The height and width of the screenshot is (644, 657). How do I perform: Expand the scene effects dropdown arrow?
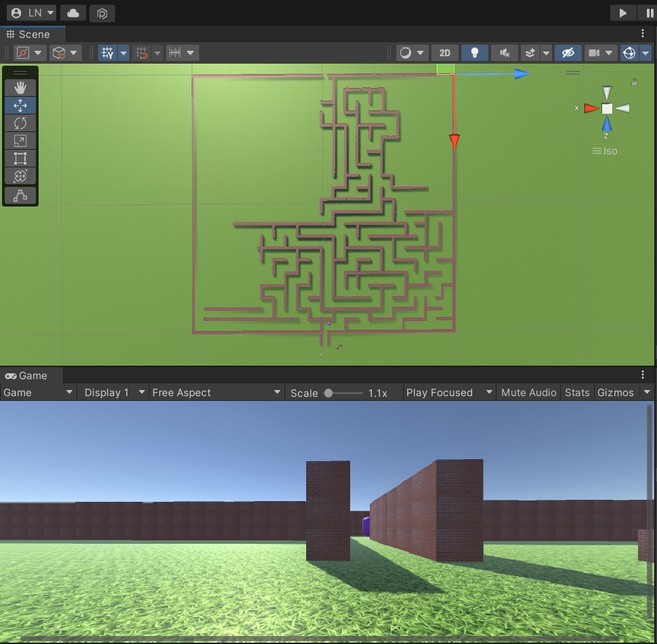[x=546, y=53]
